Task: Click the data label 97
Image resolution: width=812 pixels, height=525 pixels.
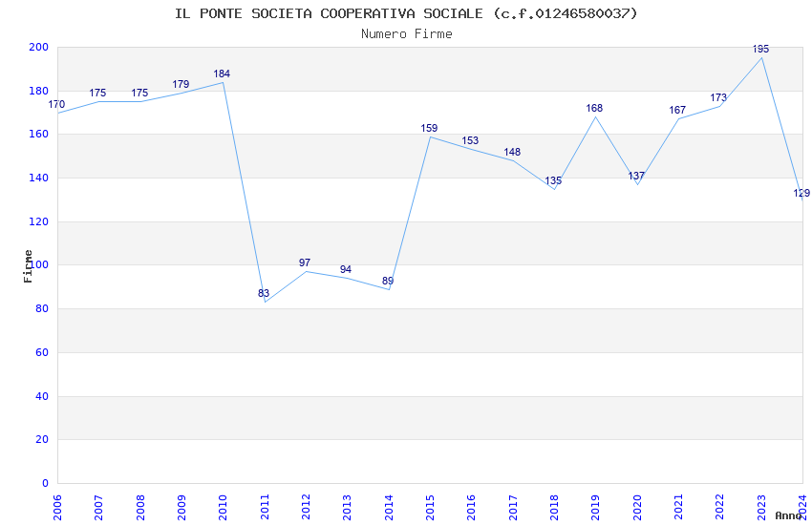Action: tap(305, 262)
